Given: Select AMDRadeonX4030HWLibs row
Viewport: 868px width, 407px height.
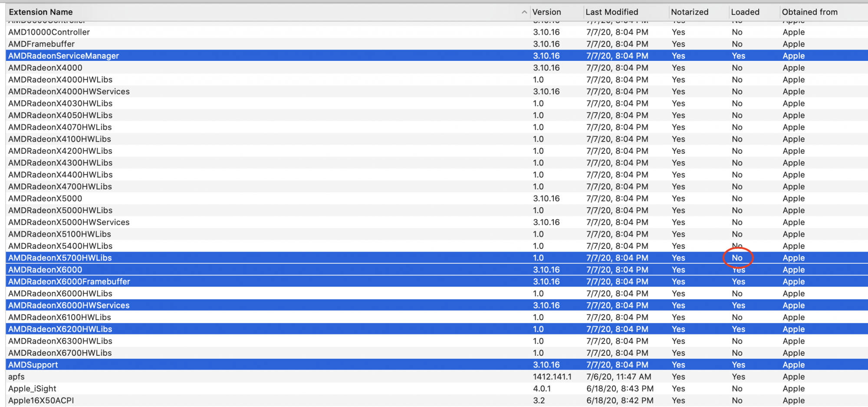Looking at the screenshot, I should (437, 103).
